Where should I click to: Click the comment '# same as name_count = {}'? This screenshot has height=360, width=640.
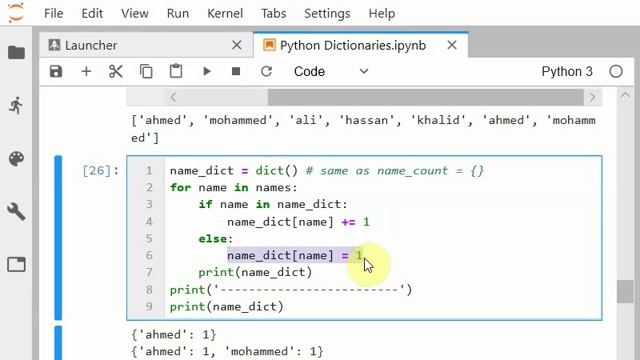tap(395, 171)
